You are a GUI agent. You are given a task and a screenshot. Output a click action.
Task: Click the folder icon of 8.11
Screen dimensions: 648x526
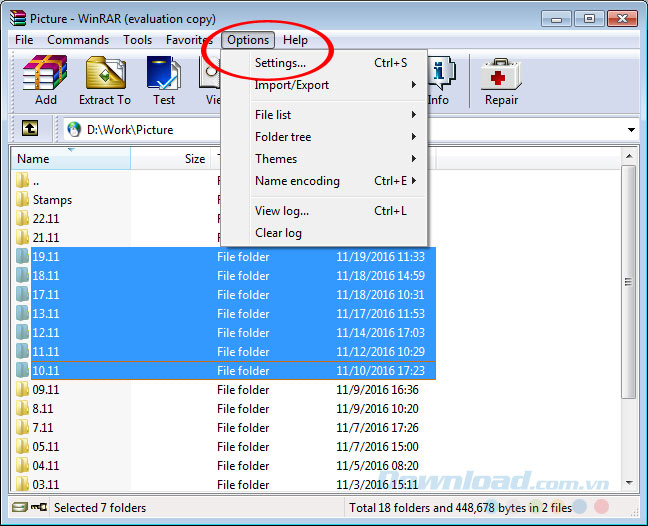22,409
